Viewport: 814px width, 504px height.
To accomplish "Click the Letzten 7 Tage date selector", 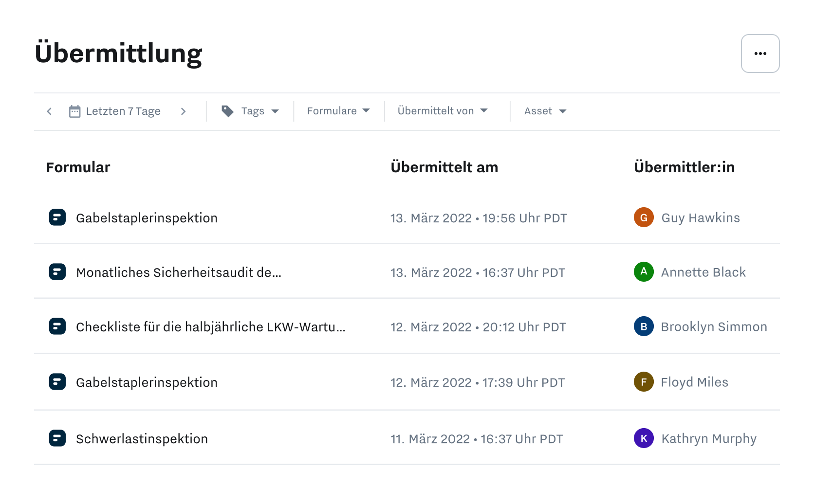I will tap(123, 111).
